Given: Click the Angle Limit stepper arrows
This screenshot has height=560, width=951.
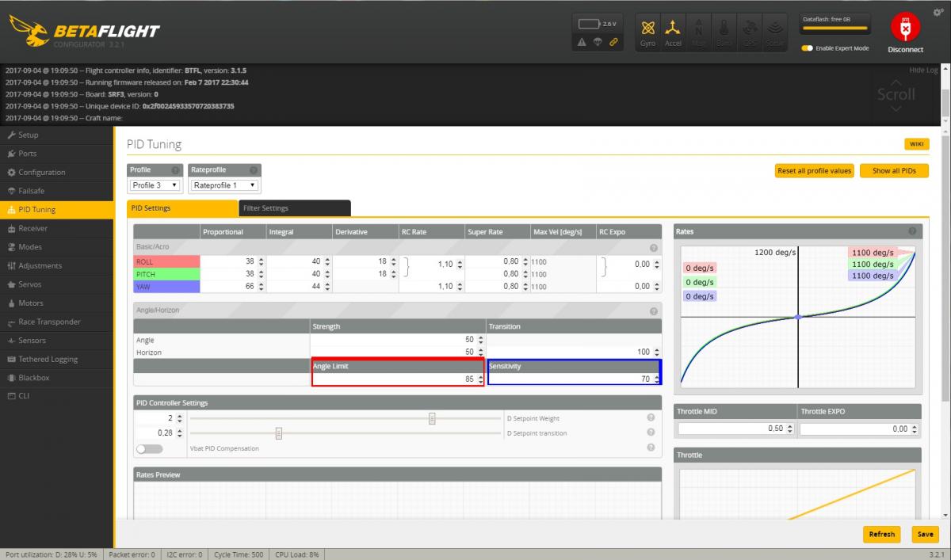Looking at the screenshot, I should pyautogui.click(x=480, y=379).
